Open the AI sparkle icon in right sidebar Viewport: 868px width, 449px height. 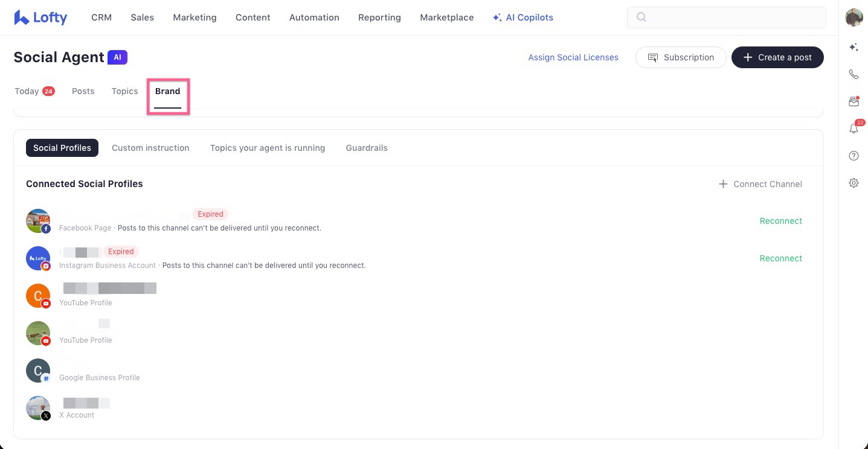click(x=854, y=47)
